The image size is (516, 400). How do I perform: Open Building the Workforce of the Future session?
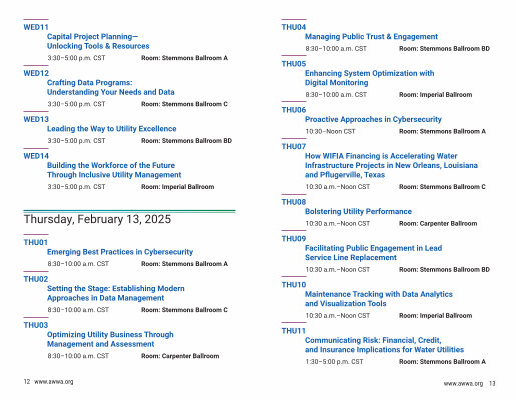click(114, 170)
